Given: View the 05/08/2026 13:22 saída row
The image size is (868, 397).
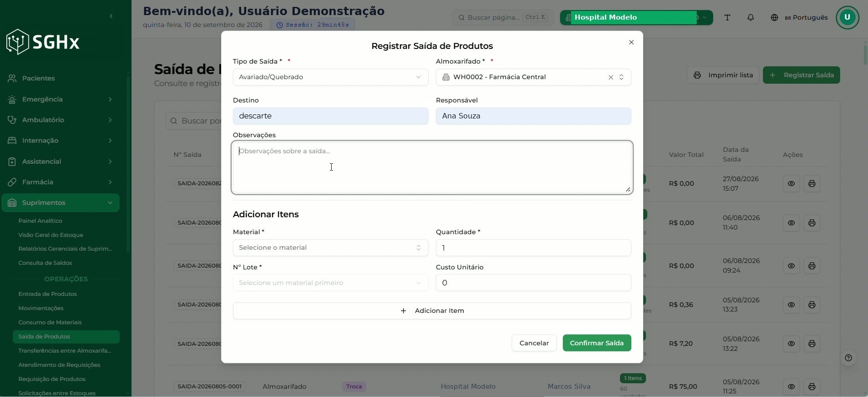Looking at the screenshot, I should [x=791, y=343].
